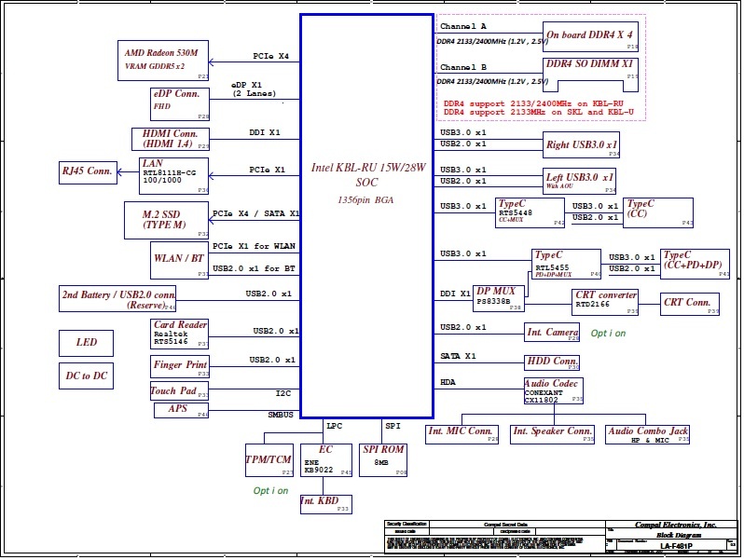The height and width of the screenshot is (560, 744).
Task: Click the Card Reader RTS5146 block
Action: 179,334
